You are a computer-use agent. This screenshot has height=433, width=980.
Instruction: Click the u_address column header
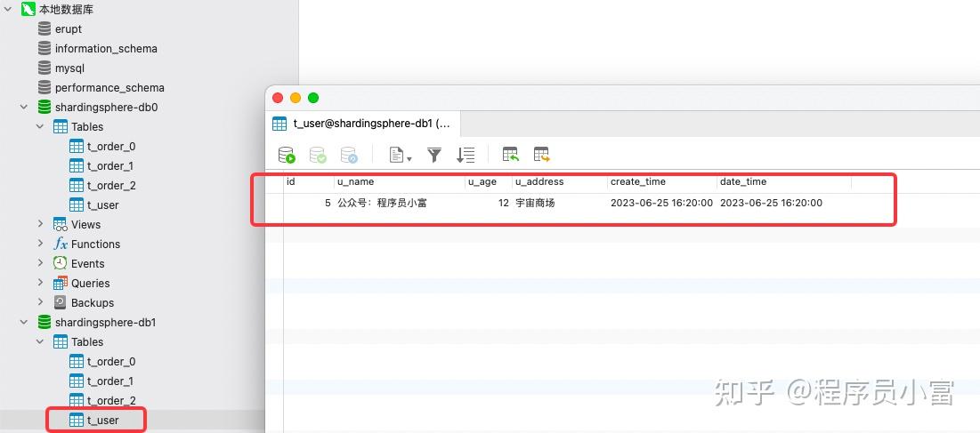(x=559, y=181)
